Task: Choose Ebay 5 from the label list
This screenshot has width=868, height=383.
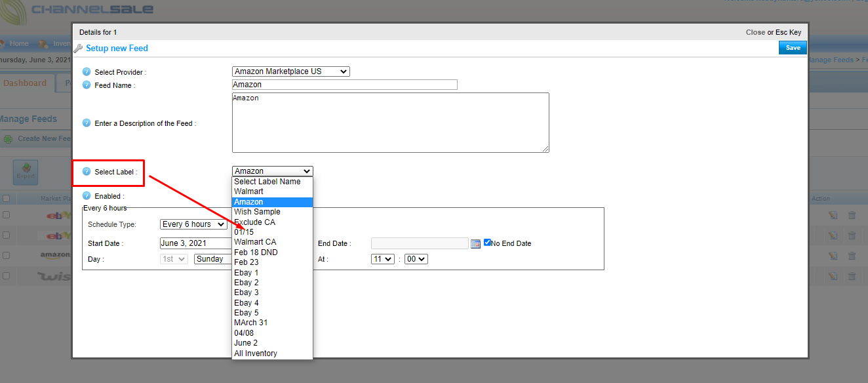Action: 273,313
